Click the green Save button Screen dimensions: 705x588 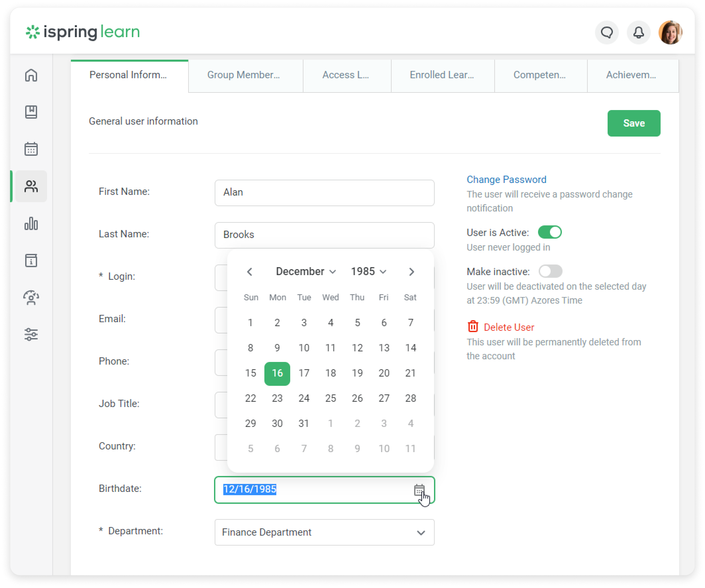point(633,123)
